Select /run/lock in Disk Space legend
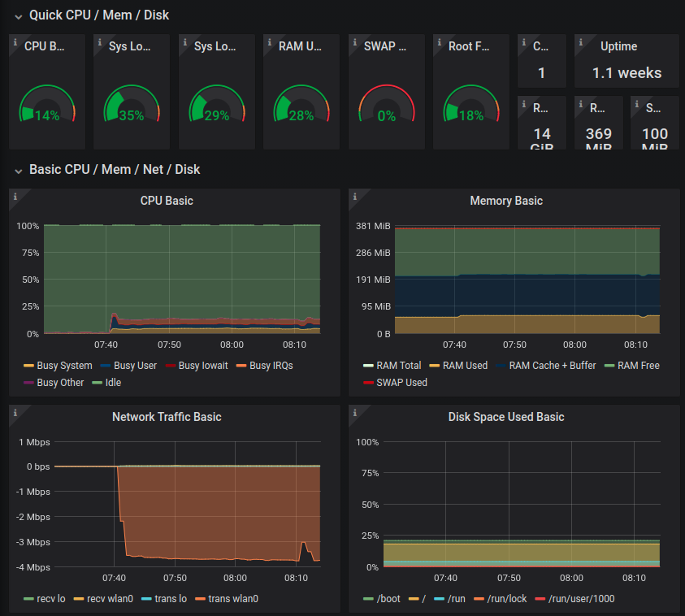Image resolution: width=685 pixels, height=616 pixels. click(x=507, y=598)
